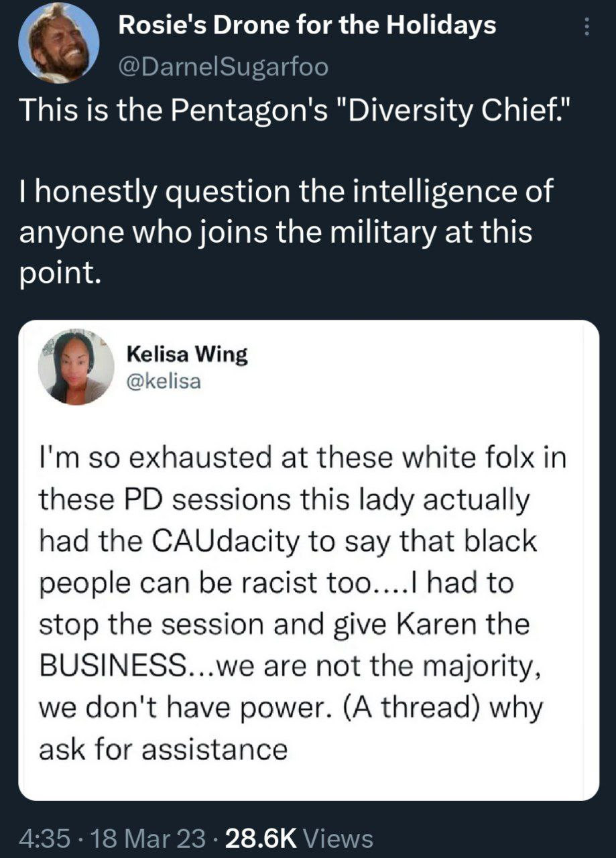616x858 pixels.
Task: Click the @kelisa handle
Action: 163,381
